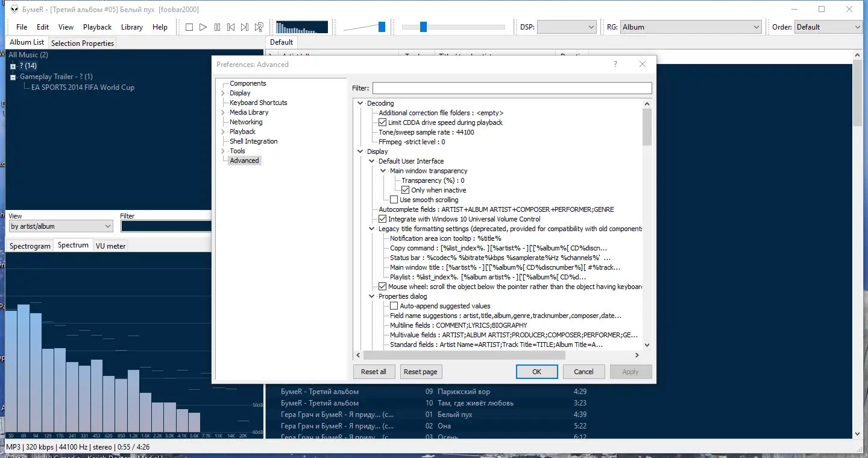Select the Default playlist tab
Image resolution: width=868 pixels, height=458 pixels.
pyautogui.click(x=281, y=42)
